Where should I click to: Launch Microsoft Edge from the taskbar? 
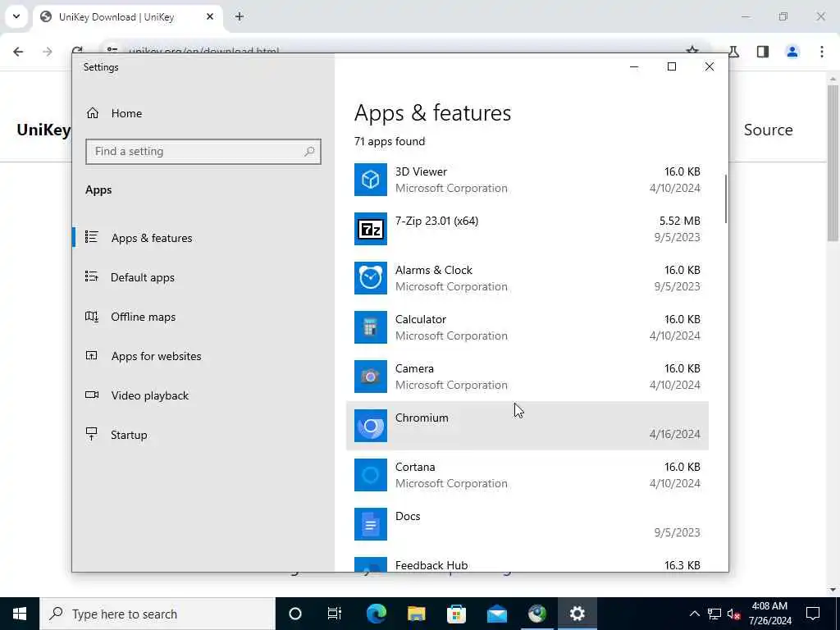pyautogui.click(x=376, y=614)
